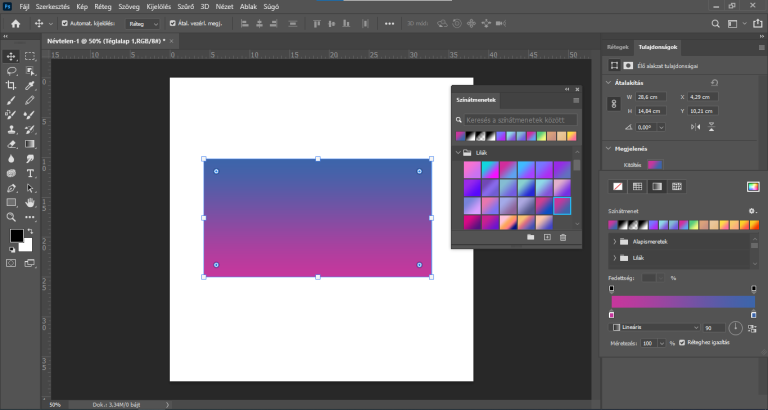Open the Lineáris gradient style dropdown
The image size is (768, 410).
click(655, 327)
